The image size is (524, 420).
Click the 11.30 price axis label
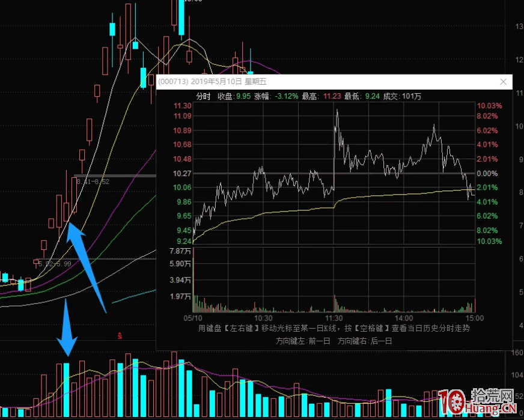(x=182, y=106)
